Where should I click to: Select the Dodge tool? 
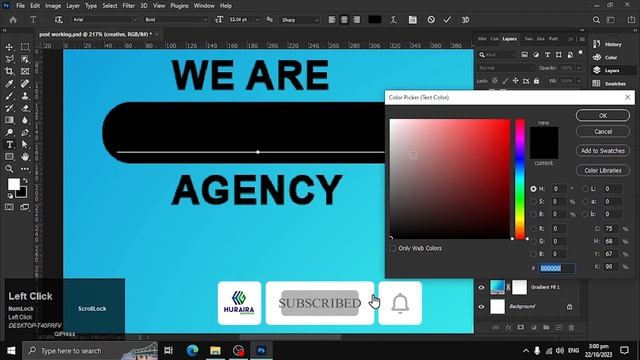[9, 132]
